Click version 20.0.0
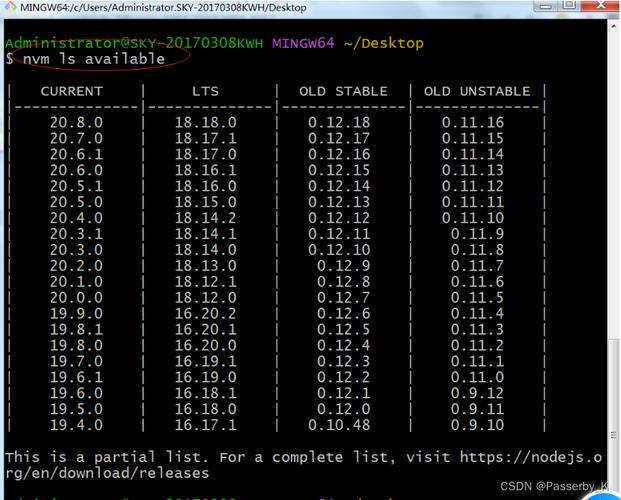The image size is (621, 500). (76, 298)
